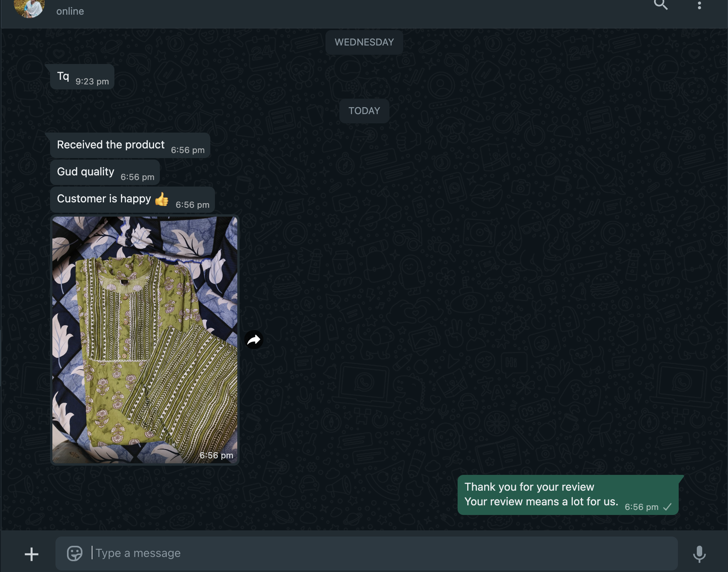728x572 pixels.
Task: Open the three-dot chat menu
Action: pyautogui.click(x=699, y=5)
